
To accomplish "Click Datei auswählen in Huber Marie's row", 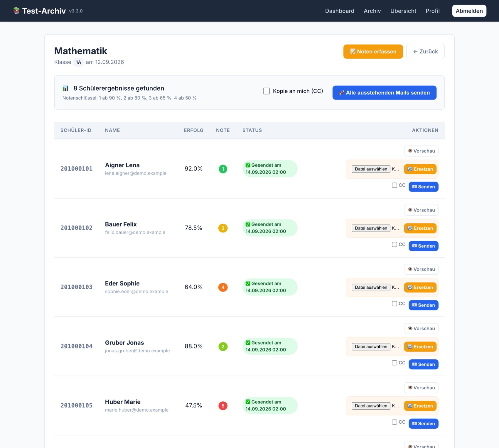I will [371, 406].
